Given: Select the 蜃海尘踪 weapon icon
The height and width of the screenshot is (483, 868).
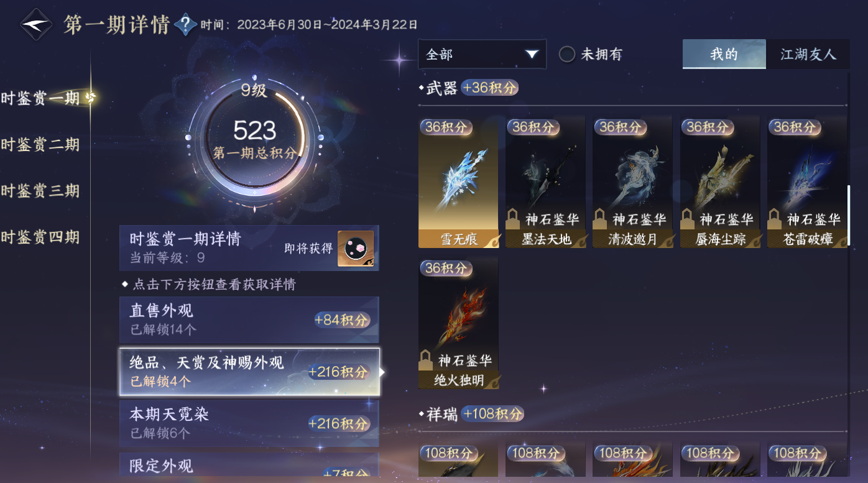Looking at the screenshot, I should coord(720,182).
